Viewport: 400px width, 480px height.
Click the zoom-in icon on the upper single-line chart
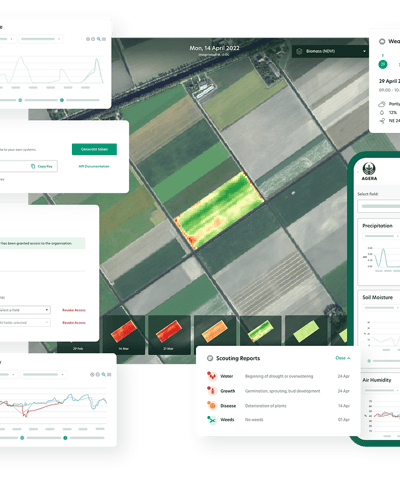pos(88,39)
